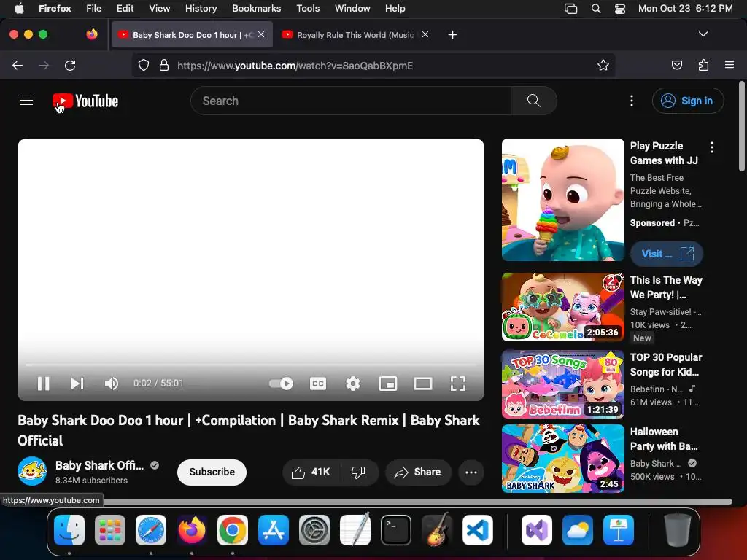Click the page vertical scrollbar
This screenshot has height=560, width=747.
(x=741, y=127)
